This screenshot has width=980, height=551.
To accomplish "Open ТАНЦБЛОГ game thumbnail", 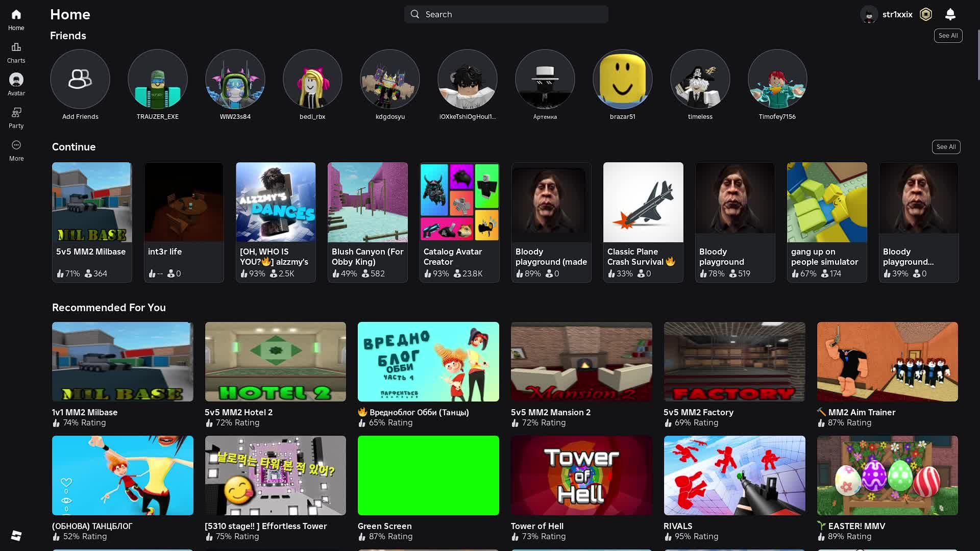I will (x=122, y=475).
